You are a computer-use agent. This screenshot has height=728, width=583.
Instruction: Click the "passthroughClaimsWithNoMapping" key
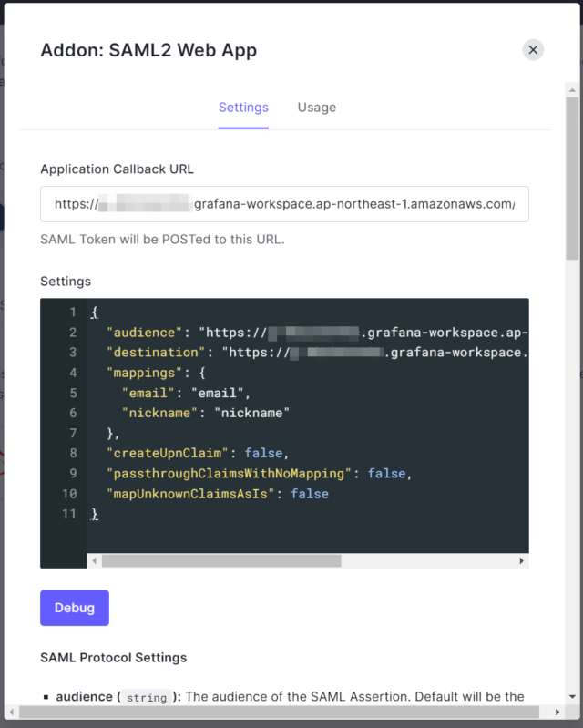tap(229, 473)
